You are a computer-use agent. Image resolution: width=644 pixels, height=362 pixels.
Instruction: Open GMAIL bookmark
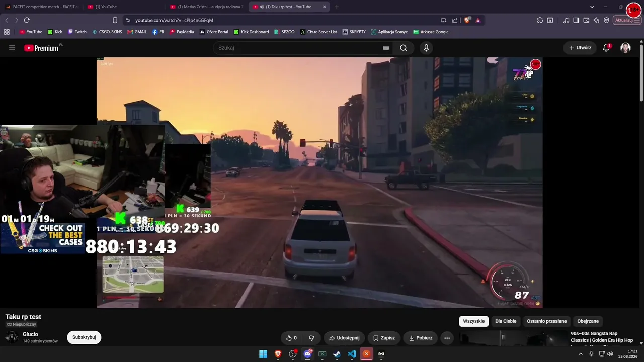pyautogui.click(x=137, y=32)
